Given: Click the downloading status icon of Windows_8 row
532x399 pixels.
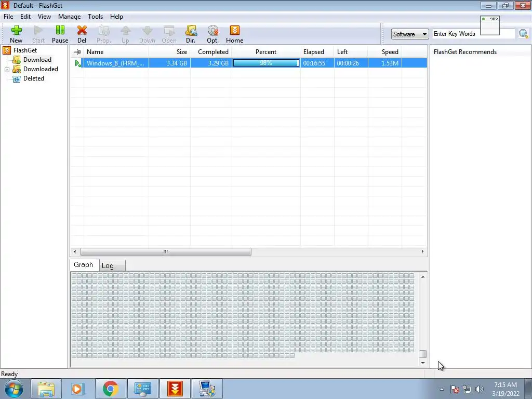Looking at the screenshot, I should click(x=78, y=63).
